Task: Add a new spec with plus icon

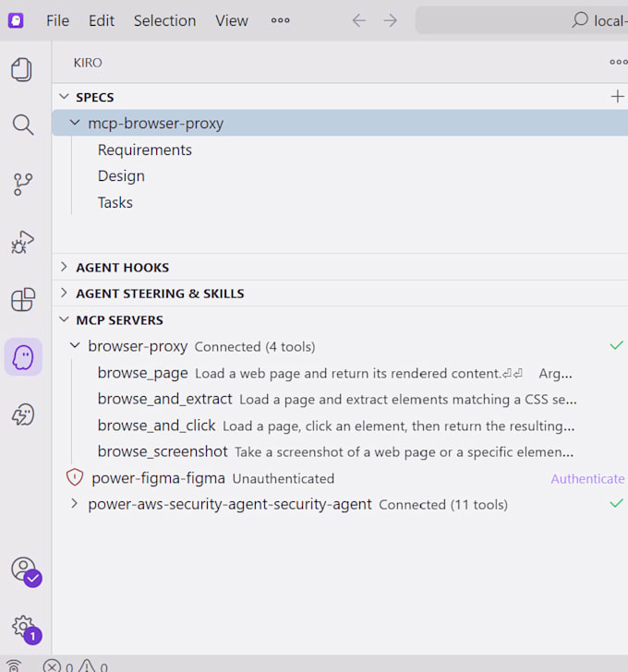Action: pos(617,96)
